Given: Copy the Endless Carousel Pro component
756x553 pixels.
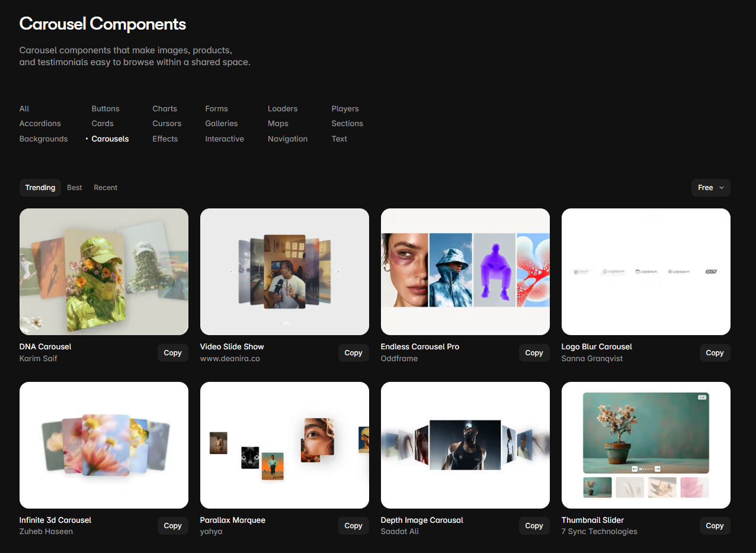Looking at the screenshot, I should point(534,353).
